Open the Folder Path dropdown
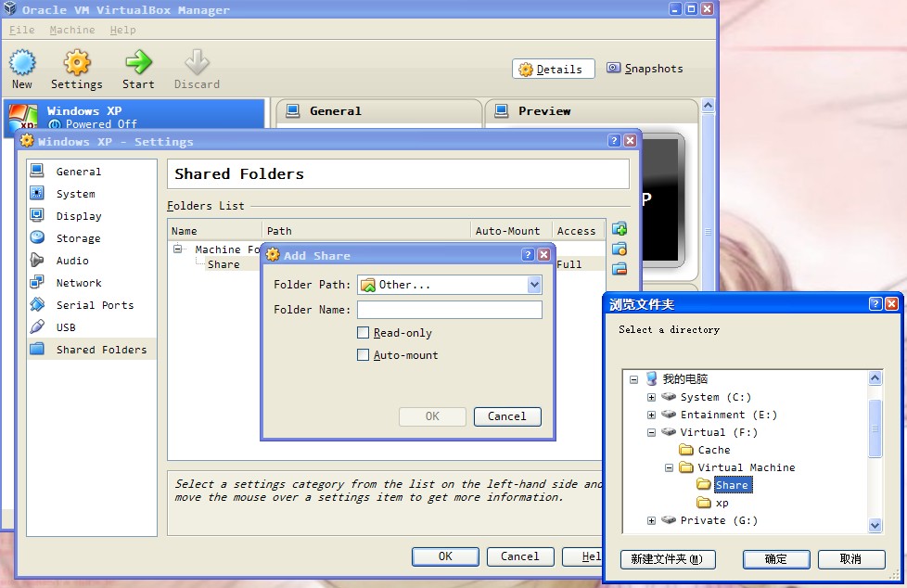This screenshot has height=588, width=907. (x=534, y=284)
